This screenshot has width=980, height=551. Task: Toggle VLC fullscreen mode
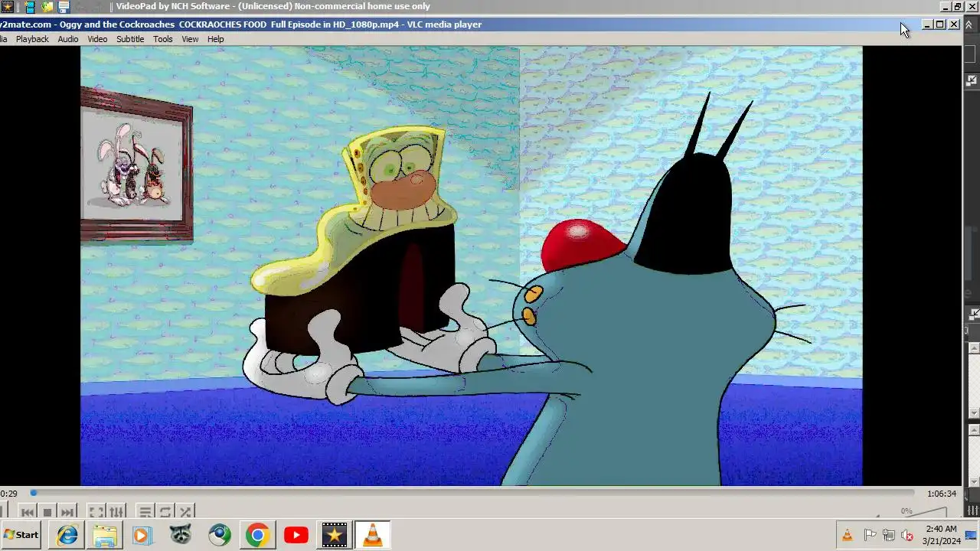tap(96, 512)
